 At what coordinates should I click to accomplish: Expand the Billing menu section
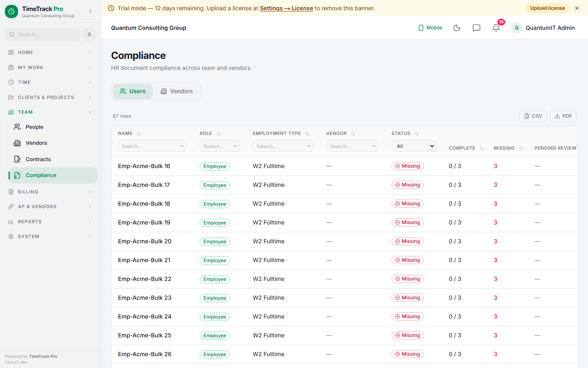click(51, 192)
